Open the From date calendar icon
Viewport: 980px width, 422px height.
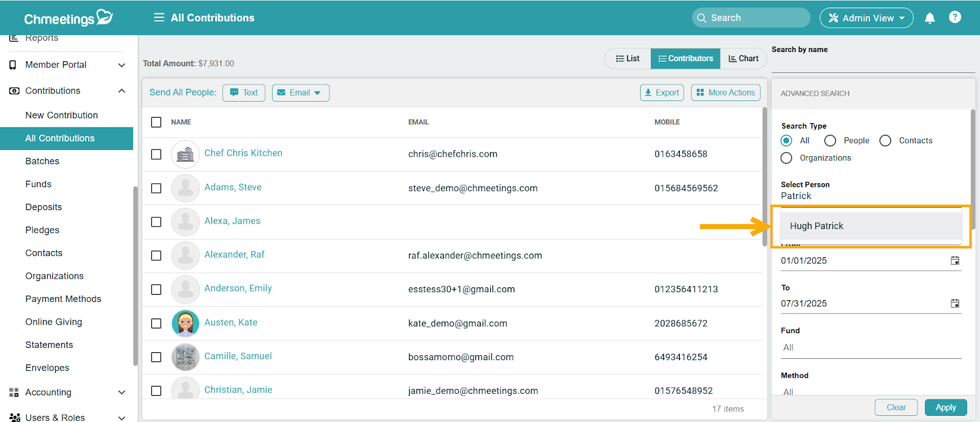point(954,260)
